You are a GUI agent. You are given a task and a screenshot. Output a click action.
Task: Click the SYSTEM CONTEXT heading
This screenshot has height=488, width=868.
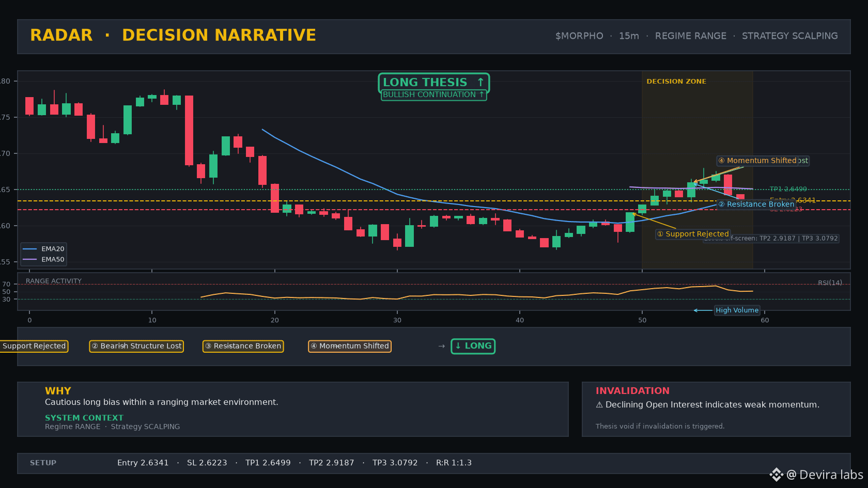[x=84, y=418]
